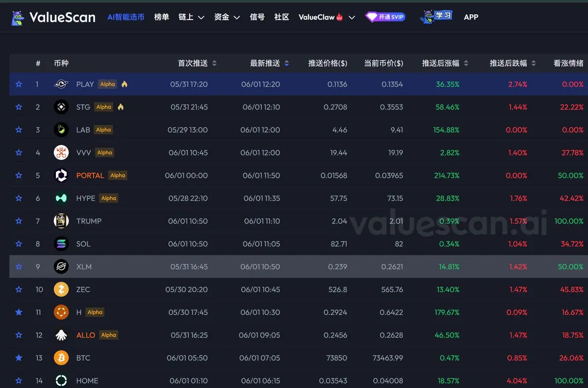Image resolution: width=588 pixels, height=388 pixels.
Task: Expand the ValueClaw dropdown chevron
Action: (352, 18)
